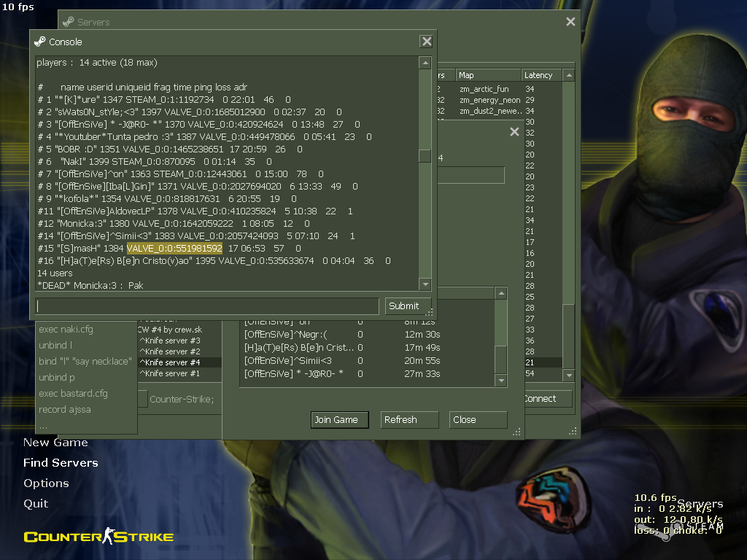Sort servers by Map column header
747x560 pixels.
(x=488, y=75)
